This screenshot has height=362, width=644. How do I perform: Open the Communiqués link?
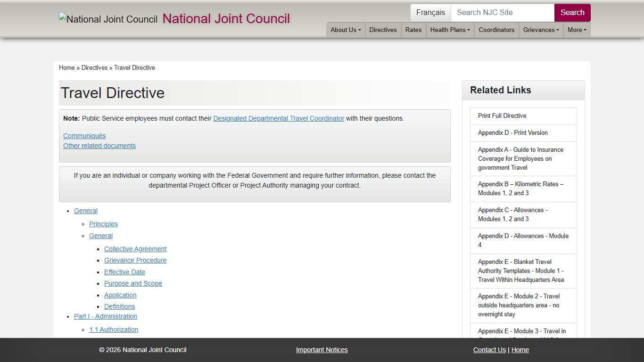tap(84, 136)
